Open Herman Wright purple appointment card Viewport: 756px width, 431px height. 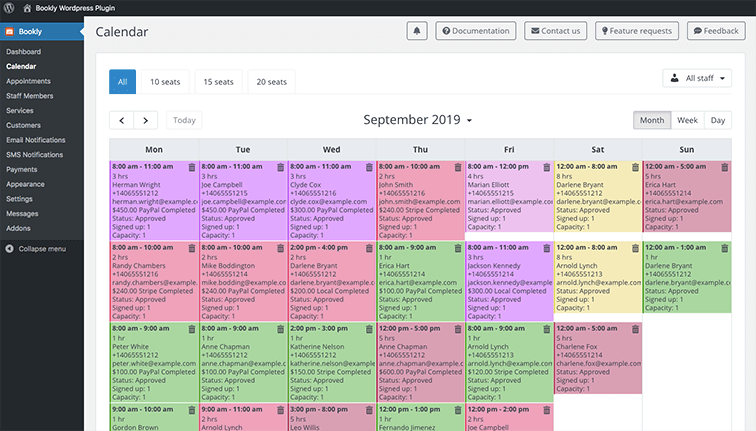pos(154,201)
